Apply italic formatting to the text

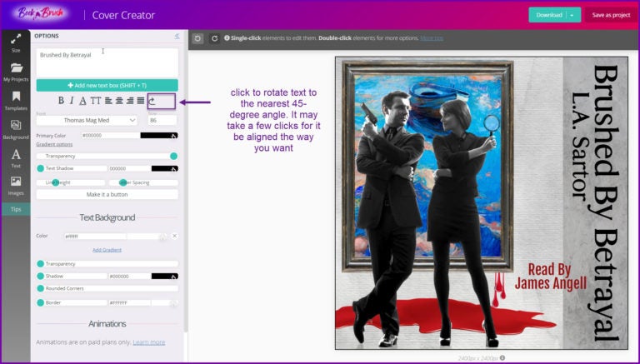(72, 101)
